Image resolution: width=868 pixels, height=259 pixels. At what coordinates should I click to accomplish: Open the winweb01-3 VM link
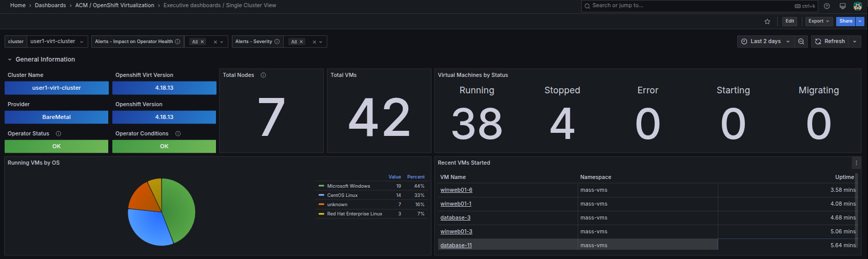click(x=456, y=231)
